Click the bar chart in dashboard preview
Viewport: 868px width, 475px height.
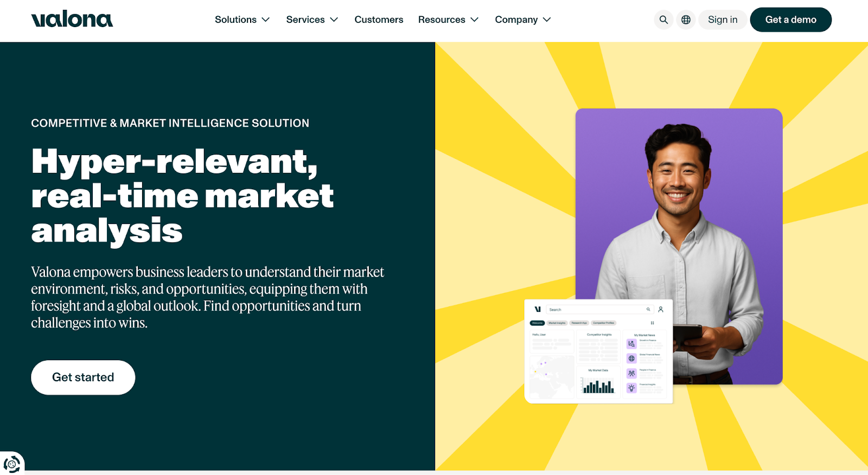(x=598, y=386)
